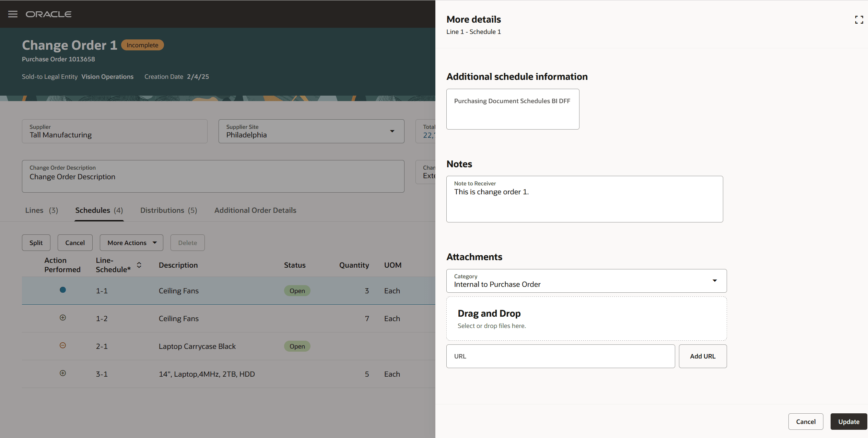Open the hamburger navigation menu
The width and height of the screenshot is (868, 438).
click(x=13, y=14)
